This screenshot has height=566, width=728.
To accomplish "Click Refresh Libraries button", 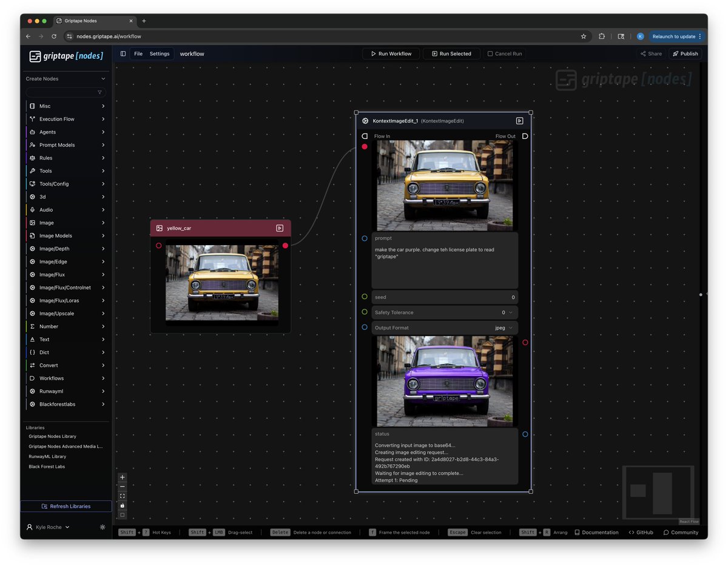I will click(x=66, y=506).
